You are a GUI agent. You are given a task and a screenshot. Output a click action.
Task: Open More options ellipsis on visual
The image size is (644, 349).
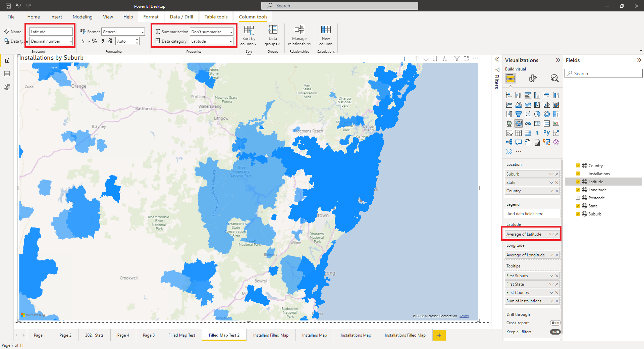pyautogui.click(x=476, y=58)
